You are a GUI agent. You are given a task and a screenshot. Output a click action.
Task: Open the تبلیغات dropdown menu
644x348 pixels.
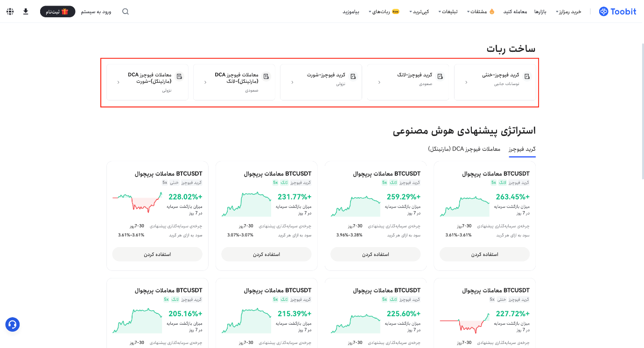click(448, 11)
